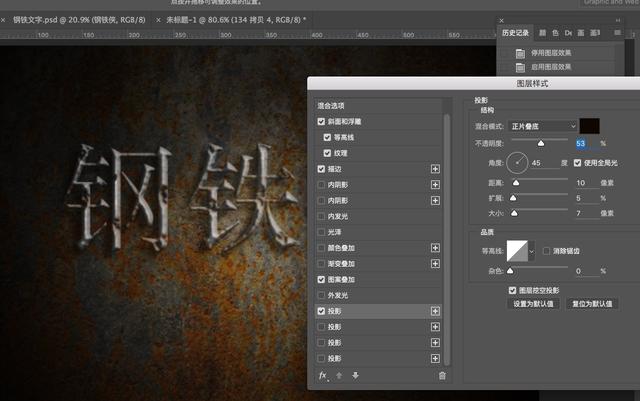
Task: Toggle 图层挖空投影 checkbox
Action: click(x=512, y=290)
